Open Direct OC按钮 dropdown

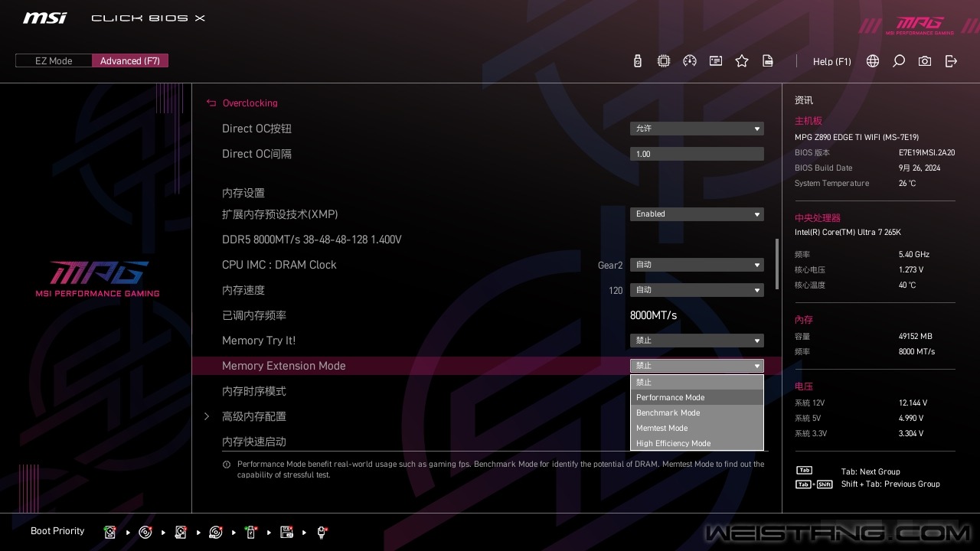[x=697, y=129]
